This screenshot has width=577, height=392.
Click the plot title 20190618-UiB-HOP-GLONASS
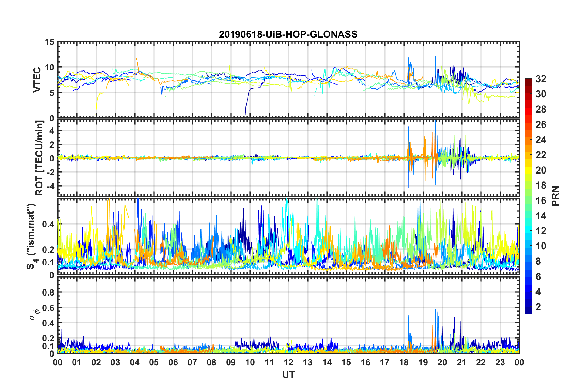[x=288, y=34]
